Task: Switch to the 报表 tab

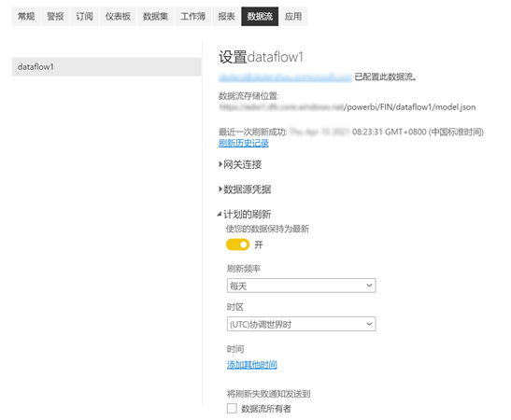Action: pos(226,16)
